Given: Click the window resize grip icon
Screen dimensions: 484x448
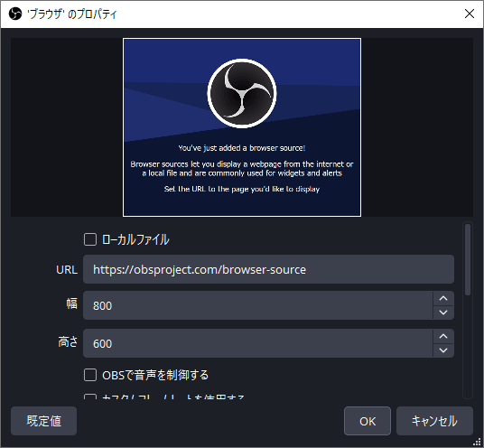Looking at the screenshot, I should pyautogui.click(x=477, y=442).
